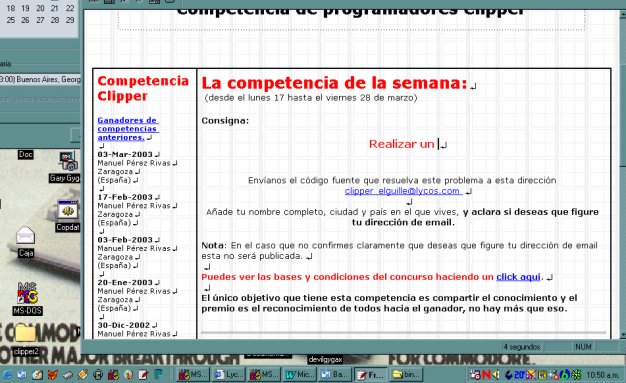Open the click aqui link
This screenshot has height=383, width=626.
pyautogui.click(x=518, y=277)
